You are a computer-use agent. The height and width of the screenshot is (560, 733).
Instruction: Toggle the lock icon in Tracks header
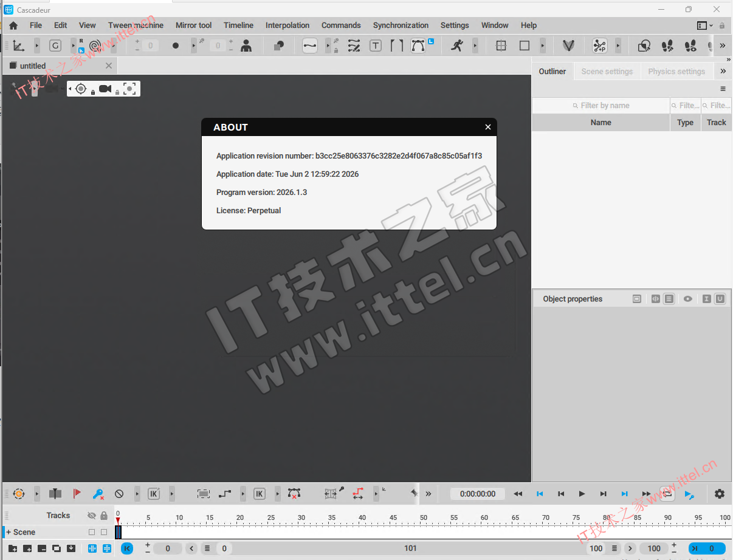click(x=104, y=516)
